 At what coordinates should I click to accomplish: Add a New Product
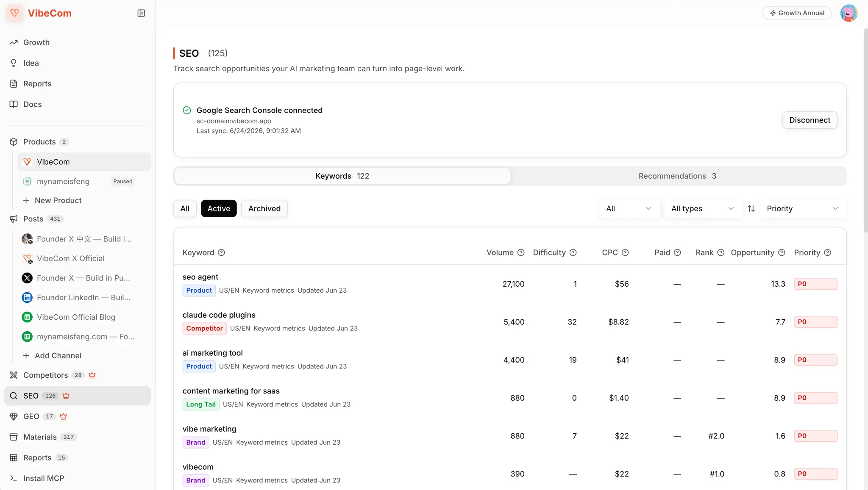click(x=52, y=200)
